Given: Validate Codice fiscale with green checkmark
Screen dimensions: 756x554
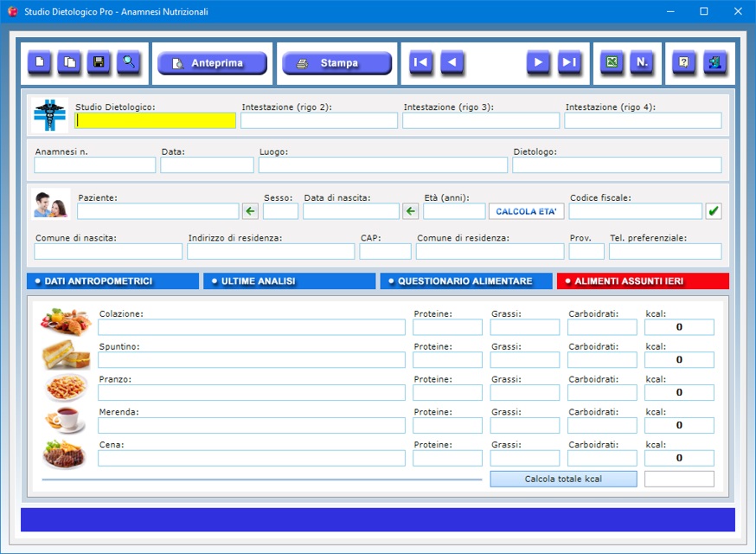Looking at the screenshot, I should click(x=714, y=211).
